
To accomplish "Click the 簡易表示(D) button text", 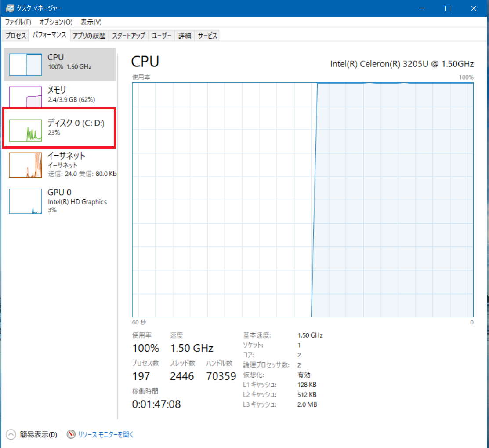I will point(39,434).
